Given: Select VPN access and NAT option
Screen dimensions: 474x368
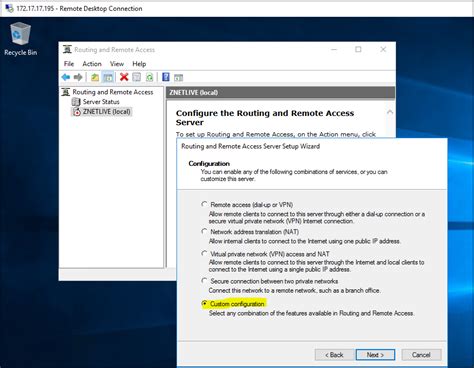Looking at the screenshot, I should coord(204,253).
